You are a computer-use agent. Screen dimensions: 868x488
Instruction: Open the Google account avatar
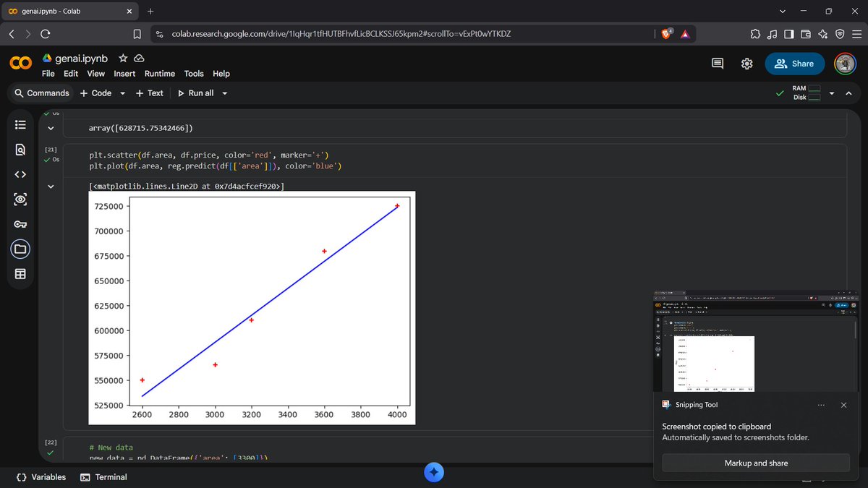point(846,64)
